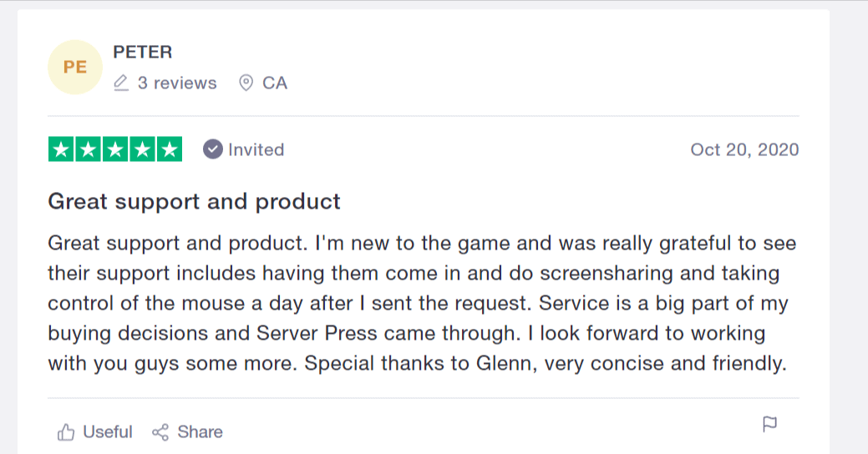Click the Invited verification label
Viewport: 868px width, 454px height.
(256, 149)
